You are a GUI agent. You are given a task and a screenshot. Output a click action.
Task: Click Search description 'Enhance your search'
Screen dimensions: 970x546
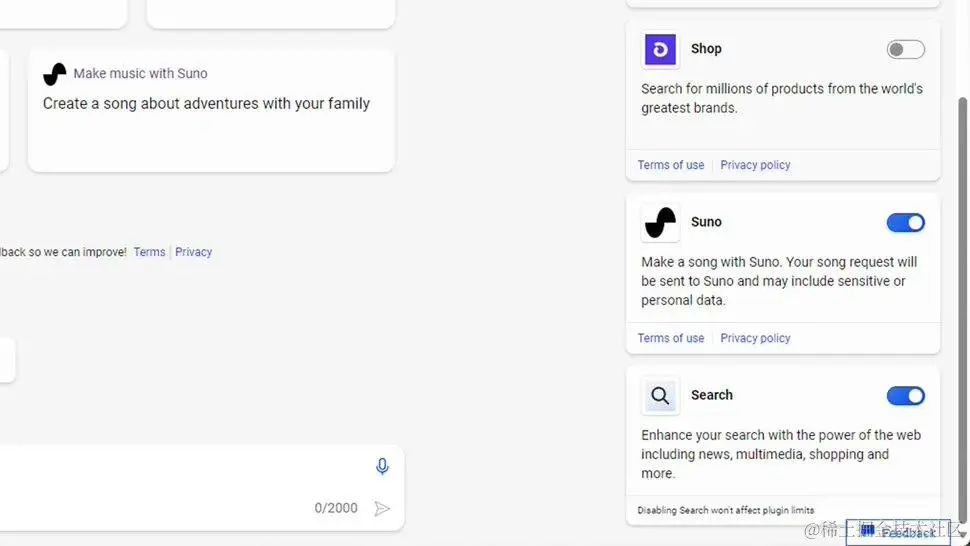[781, 454]
